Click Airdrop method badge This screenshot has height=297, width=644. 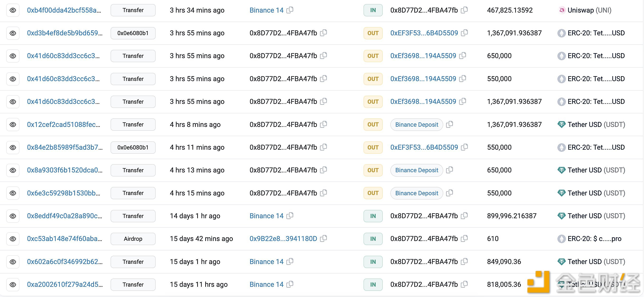[133, 239]
